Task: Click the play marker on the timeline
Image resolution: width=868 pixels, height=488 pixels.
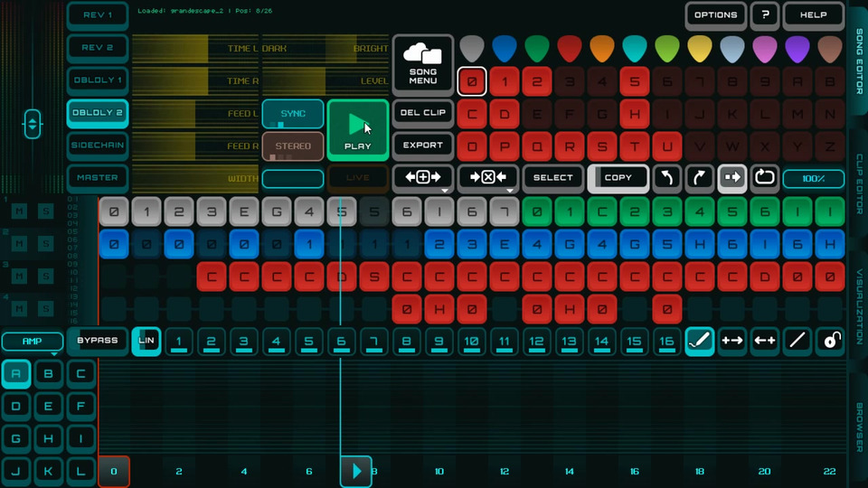Action: [356, 472]
